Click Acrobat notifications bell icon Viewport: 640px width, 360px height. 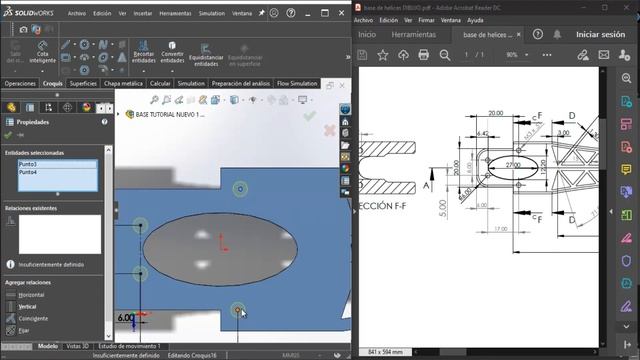(x=557, y=35)
